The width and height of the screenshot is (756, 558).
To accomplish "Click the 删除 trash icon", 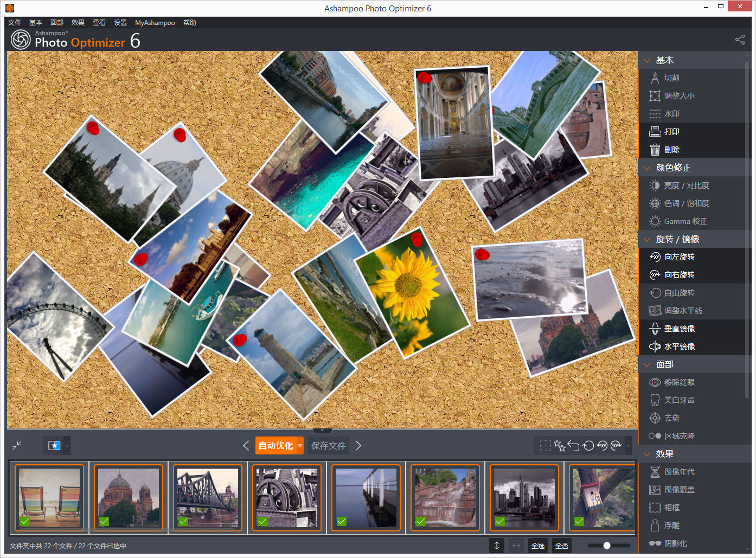I will 655,150.
